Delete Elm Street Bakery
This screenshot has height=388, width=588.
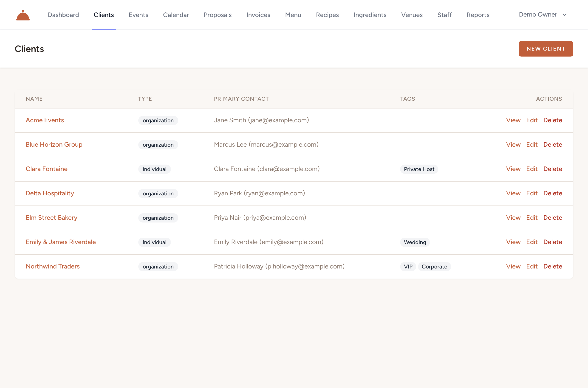click(552, 218)
